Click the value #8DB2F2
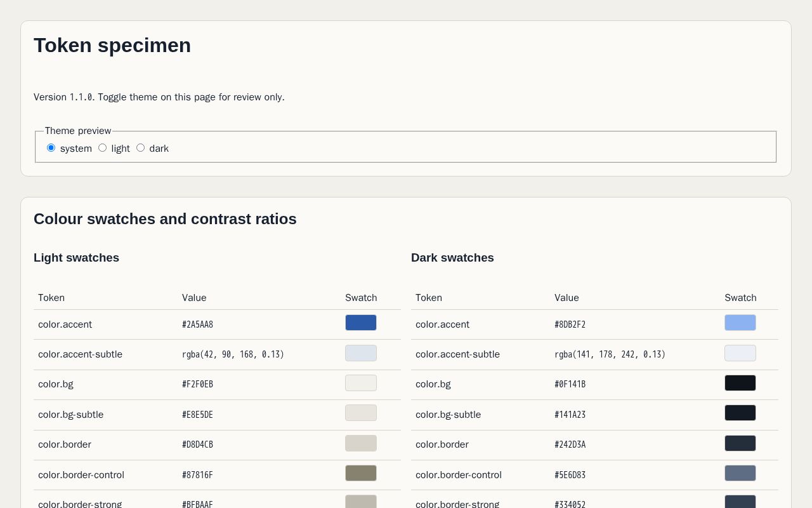This screenshot has height=508, width=812. pyautogui.click(x=570, y=324)
